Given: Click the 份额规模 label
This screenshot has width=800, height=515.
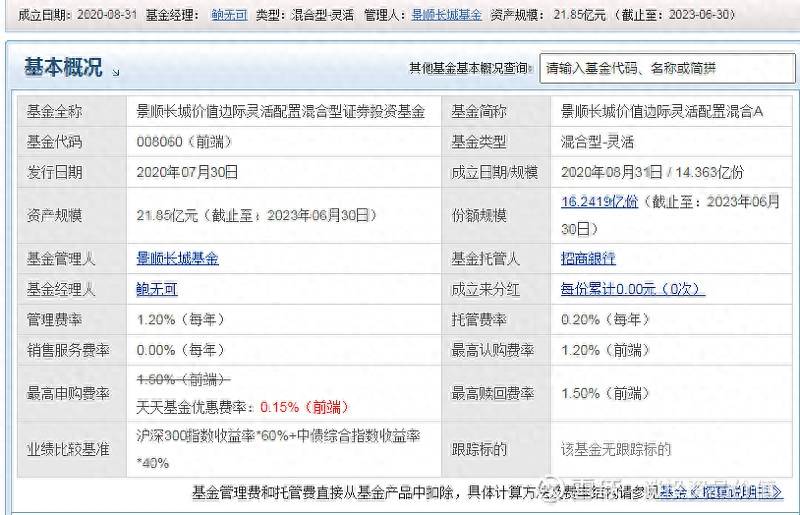Looking at the screenshot, I should (479, 215).
